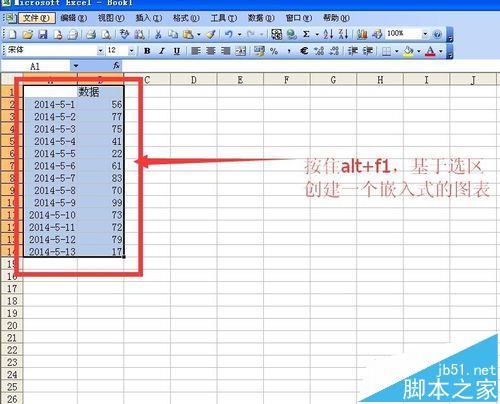Sort ascending with the A-Z icon
The height and width of the screenshot is (404, 500).
point(328,34)
